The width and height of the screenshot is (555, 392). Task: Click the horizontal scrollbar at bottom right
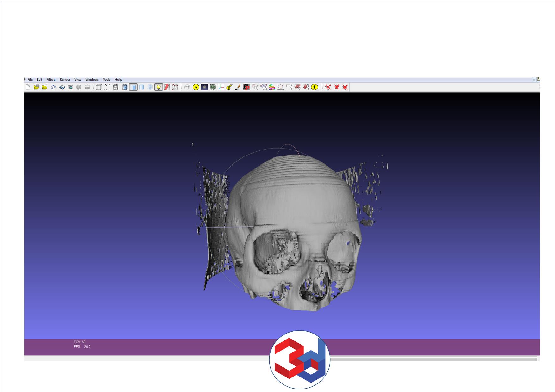click(x=433, y=359)
